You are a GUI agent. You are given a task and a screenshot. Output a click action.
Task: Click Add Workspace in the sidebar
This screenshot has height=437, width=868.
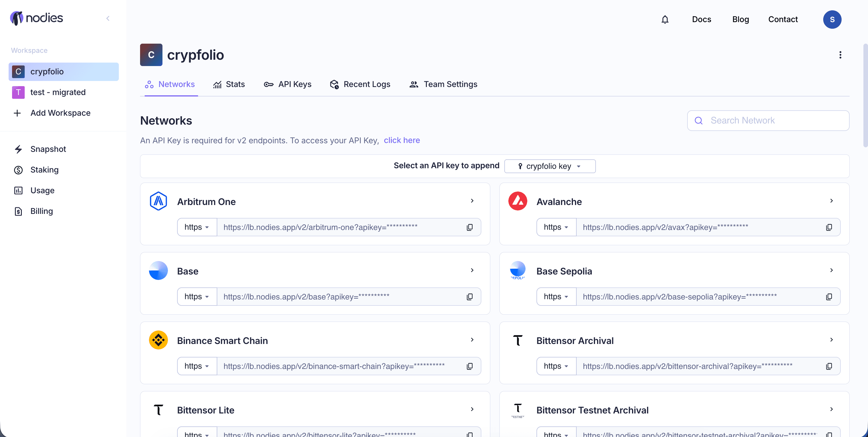60,113
